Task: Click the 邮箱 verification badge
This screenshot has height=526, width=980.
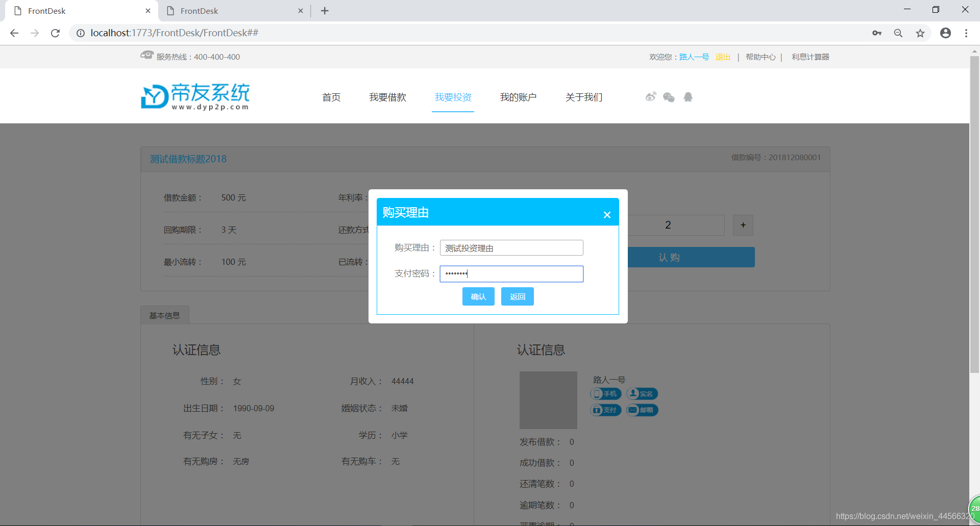Action: tap(642, 410)
